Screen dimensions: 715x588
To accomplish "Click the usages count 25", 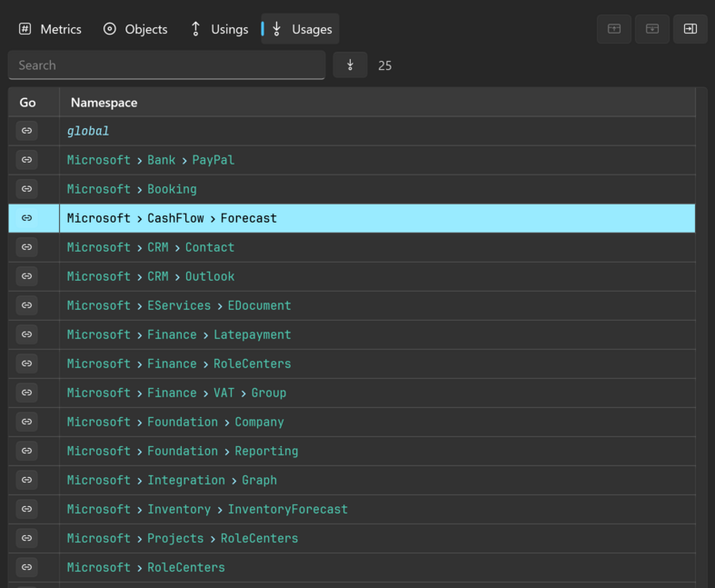I will pos(385,65).
